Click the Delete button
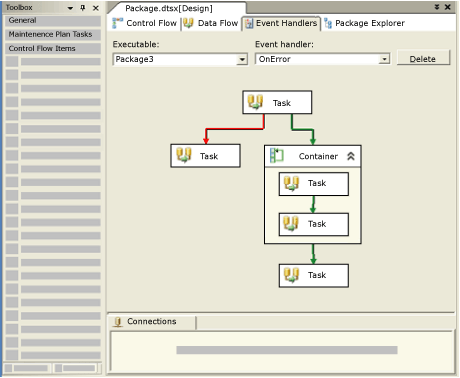The height and width of the screenshot is (378, 460). tap(423, 59)
